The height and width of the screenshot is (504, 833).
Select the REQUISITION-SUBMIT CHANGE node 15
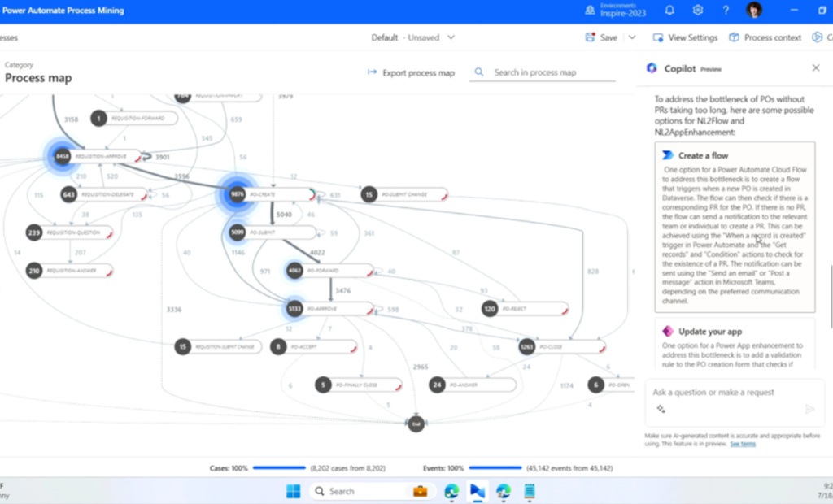[x=218, y=347]
